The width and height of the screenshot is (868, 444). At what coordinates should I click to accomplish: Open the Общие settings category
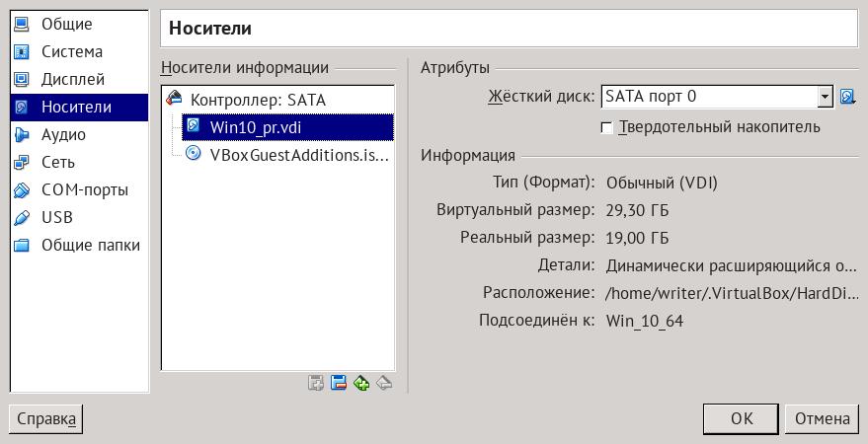79,25
